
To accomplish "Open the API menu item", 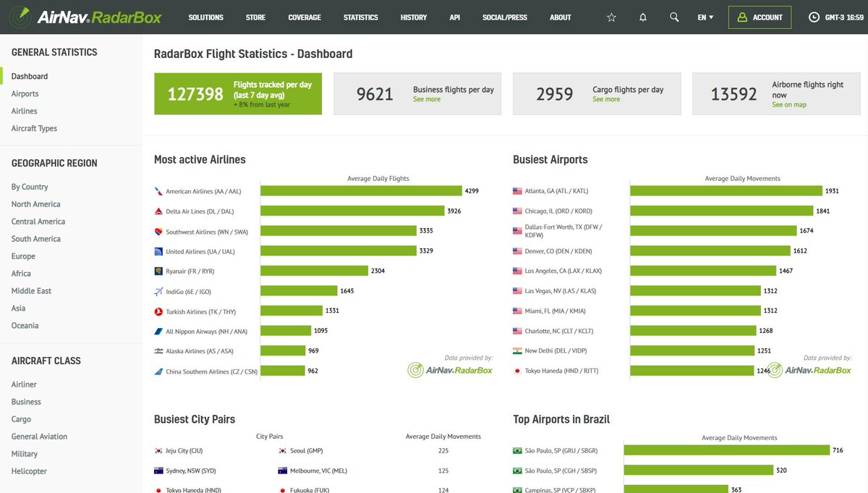I will tap(454, 17).
